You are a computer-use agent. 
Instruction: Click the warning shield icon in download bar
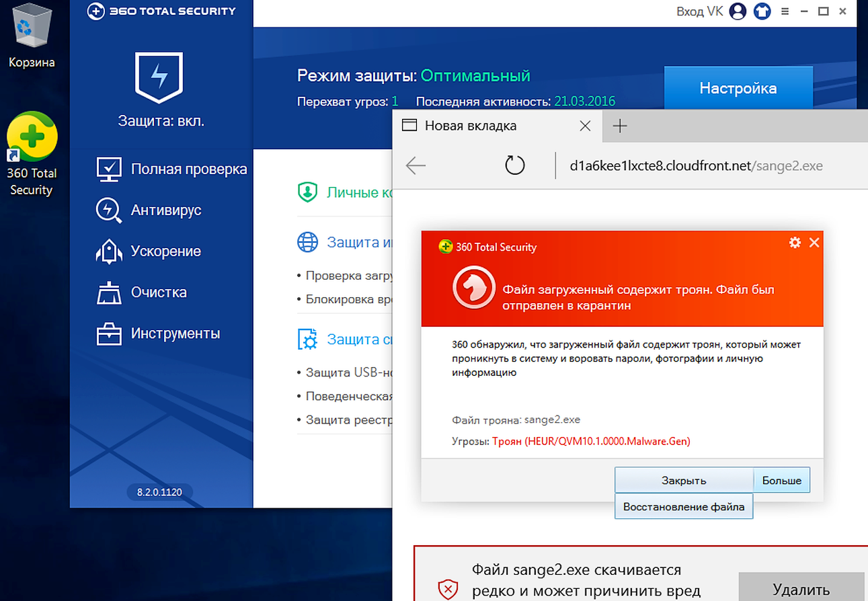click(448, 590)
